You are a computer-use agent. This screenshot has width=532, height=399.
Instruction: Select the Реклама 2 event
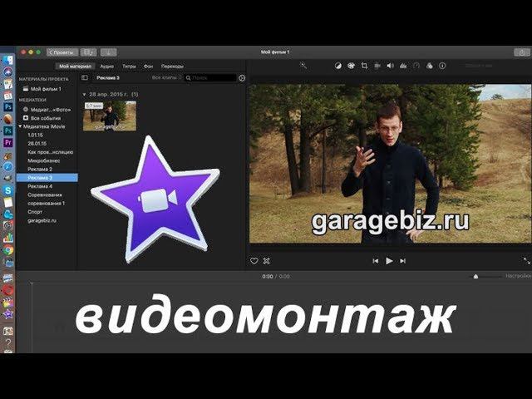tap(40, 169)
